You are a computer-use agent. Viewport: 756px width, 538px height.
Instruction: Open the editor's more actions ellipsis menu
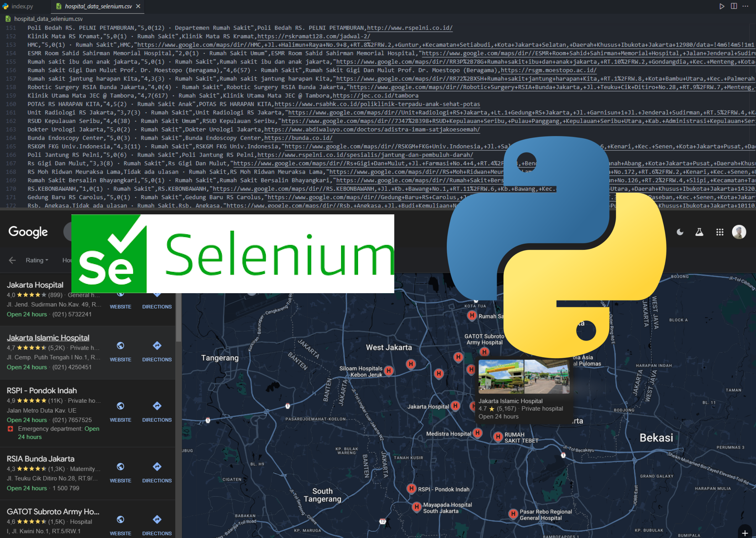(745, 6)
